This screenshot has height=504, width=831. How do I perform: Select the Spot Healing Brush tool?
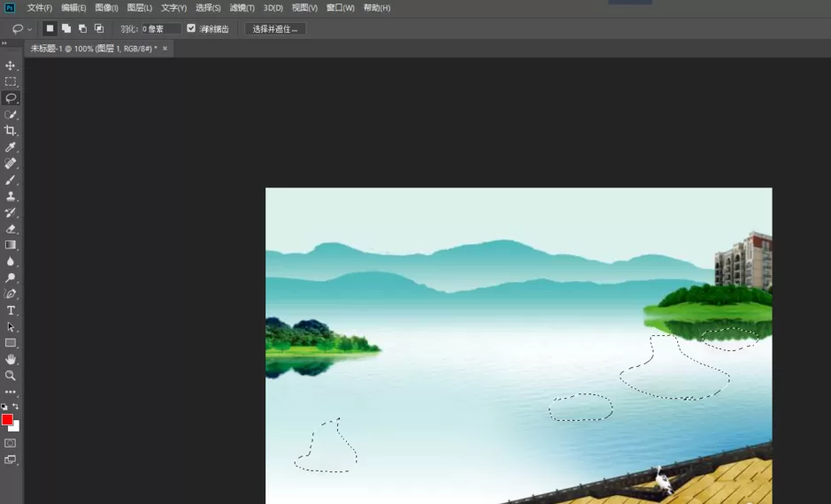[10, 164]
